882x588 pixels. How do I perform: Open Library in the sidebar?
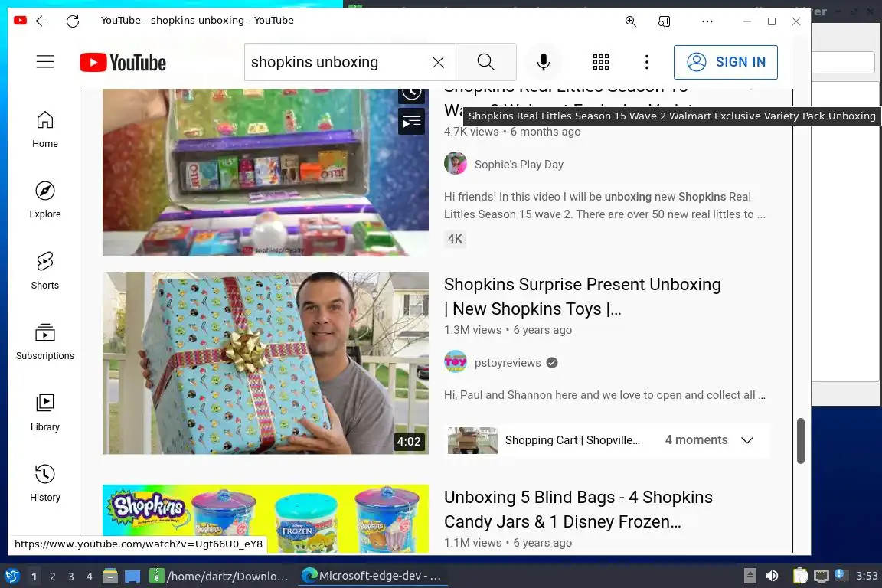pos(45,413)
